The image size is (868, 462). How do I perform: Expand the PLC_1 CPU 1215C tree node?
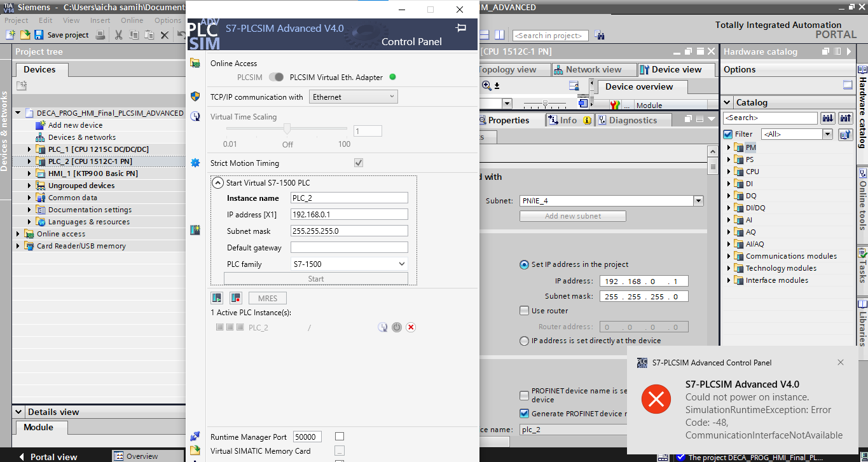(x=29, y=149)
